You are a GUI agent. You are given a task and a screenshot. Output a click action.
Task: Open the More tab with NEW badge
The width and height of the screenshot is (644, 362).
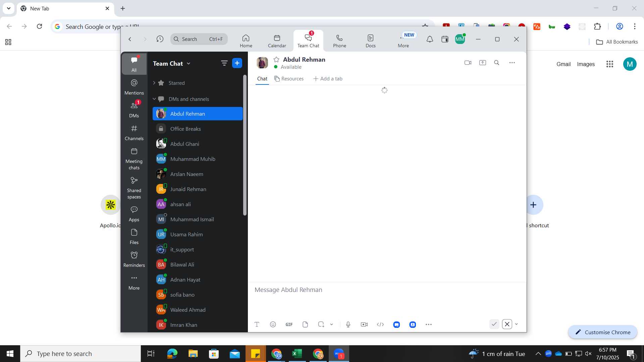[x=404, y=41]
